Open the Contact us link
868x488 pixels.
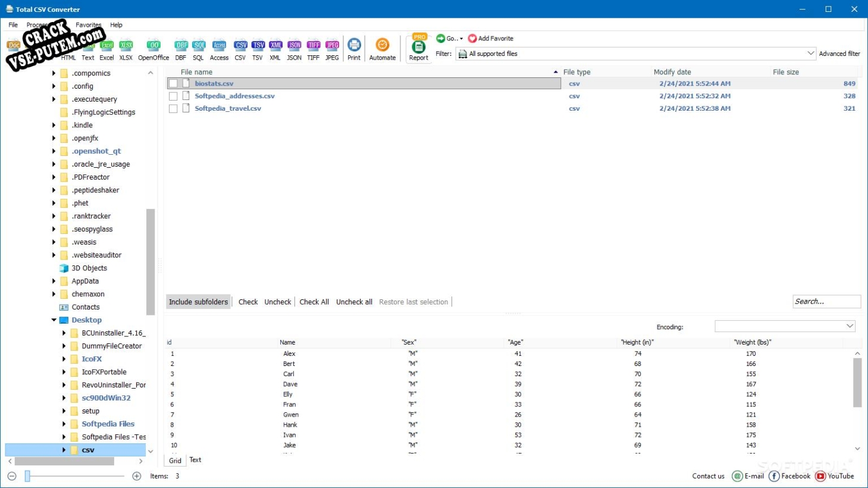tap(708, 476)
